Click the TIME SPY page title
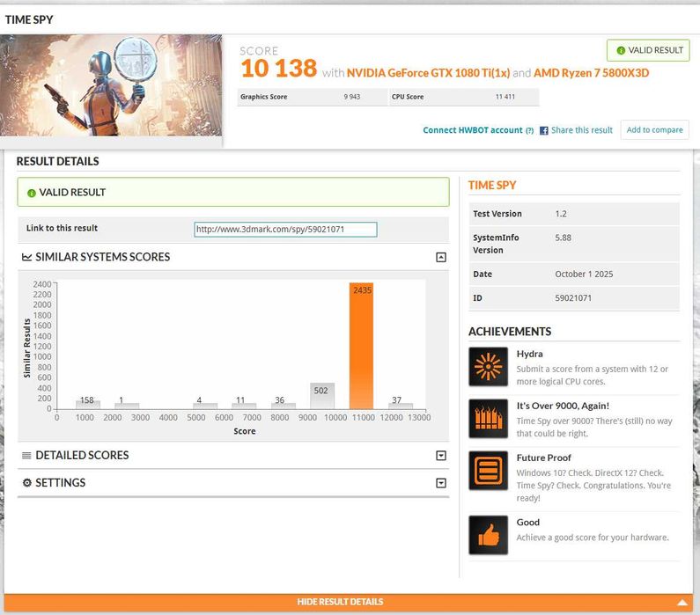Viewport: 700px width, 615px height. 29,19
